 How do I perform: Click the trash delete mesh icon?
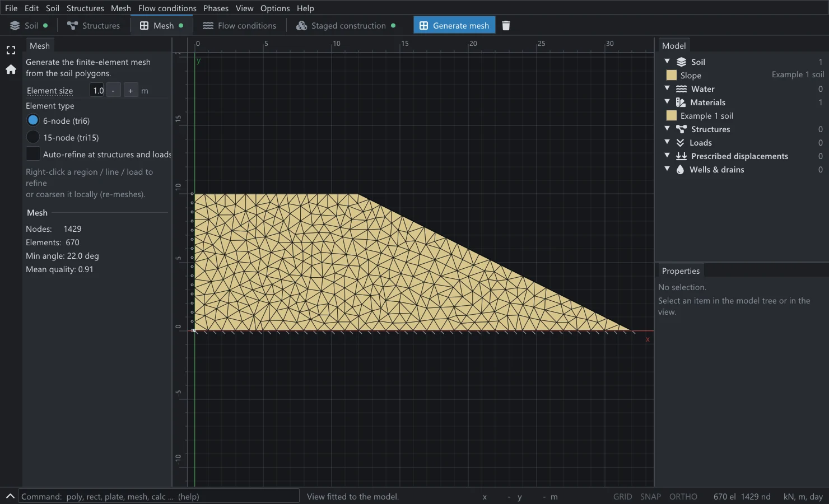pyautogui.click(x=506, y=26)
